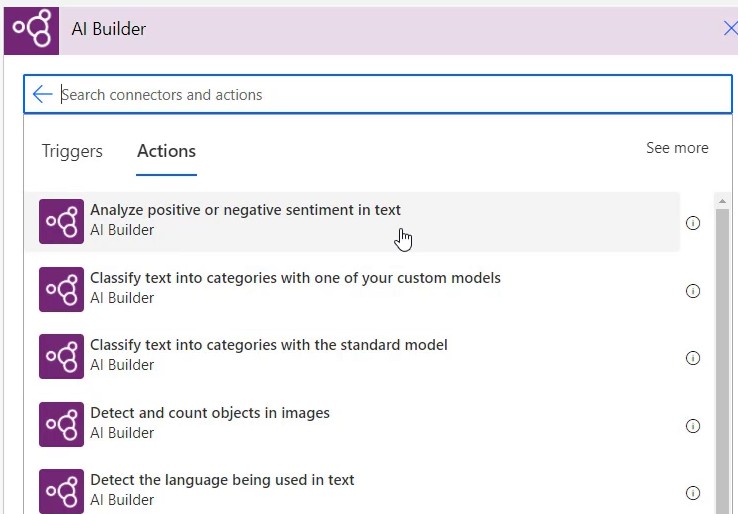738x514 pixels.
Task: Click the scrollbar up arrow in actions list
Action: click(722, 201)
